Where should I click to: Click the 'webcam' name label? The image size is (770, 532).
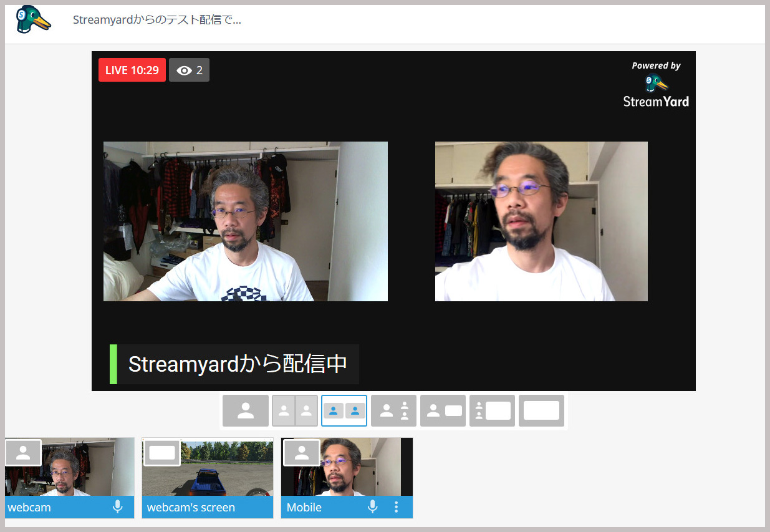(x=29, y=508)
